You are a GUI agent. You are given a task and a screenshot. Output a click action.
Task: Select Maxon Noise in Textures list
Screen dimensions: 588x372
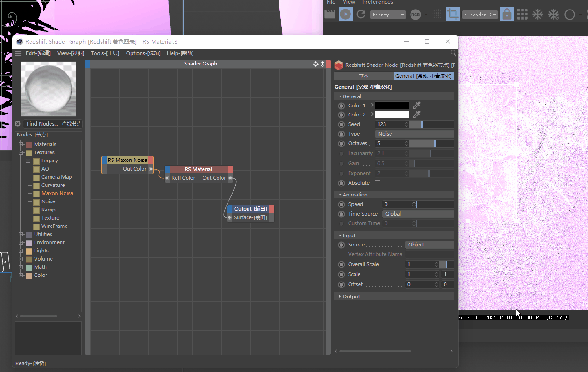[57, 193]
